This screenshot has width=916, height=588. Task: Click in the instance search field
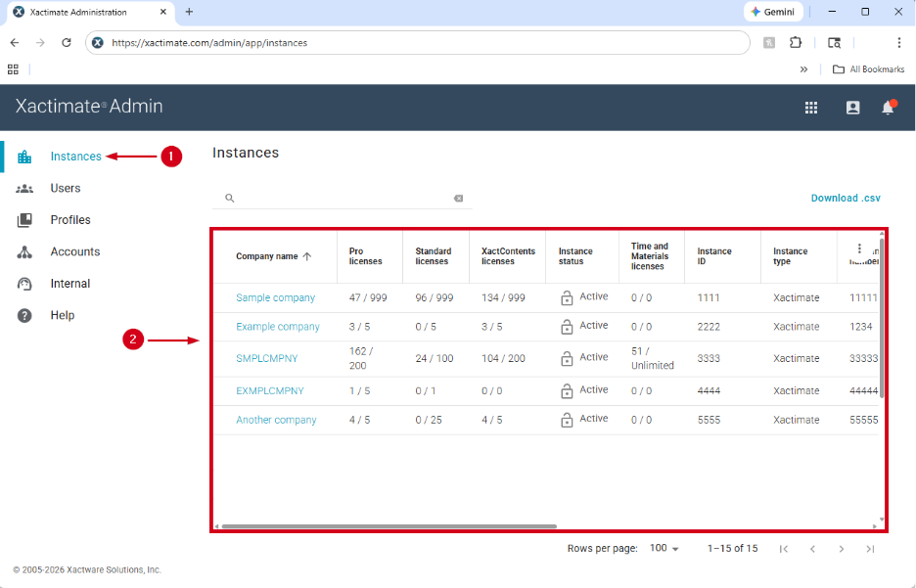tap(343, 199)
